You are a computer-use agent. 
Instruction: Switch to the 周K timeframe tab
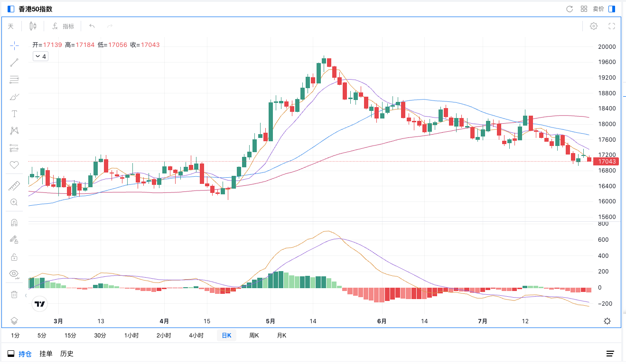click(254, 336)
